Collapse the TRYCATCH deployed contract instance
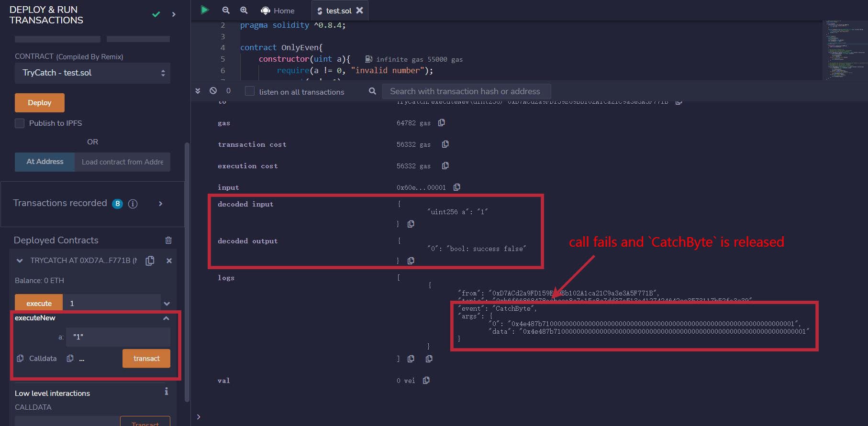The width and height of the screenshot is (868, 426). [x=20, y=261]
